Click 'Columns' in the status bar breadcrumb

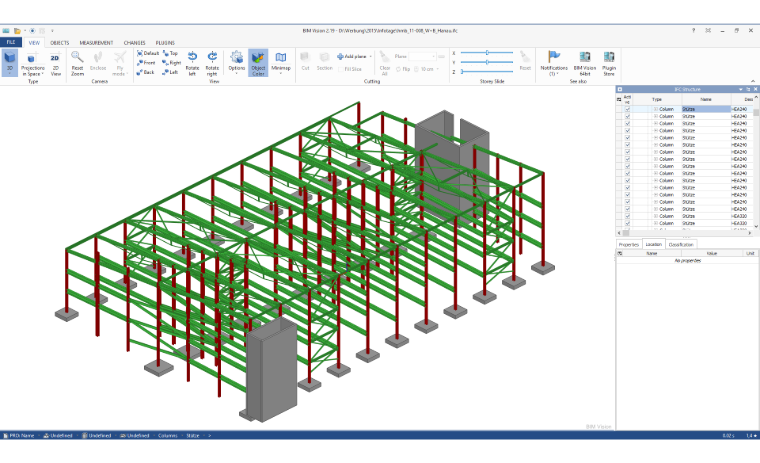tap(168, 435)
